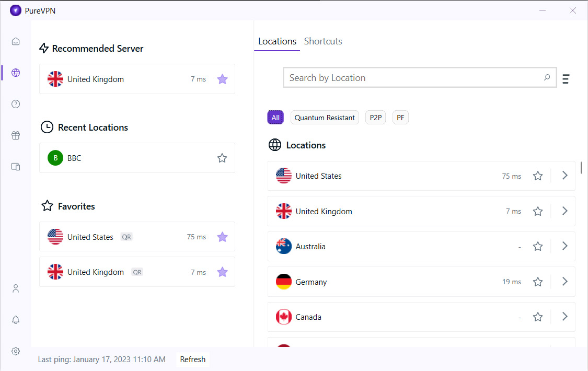Click the green B icon for BBC
588x371 pixels.
55,158
